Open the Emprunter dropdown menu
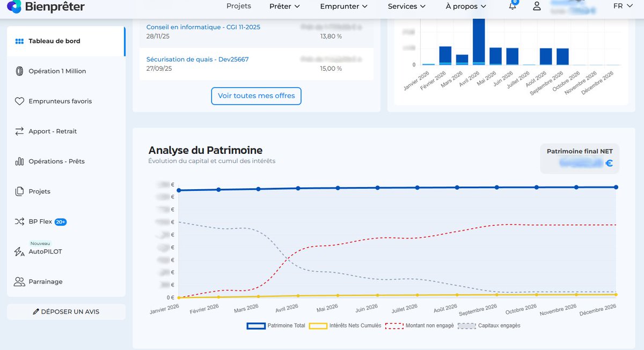 [x=343, y=6]
